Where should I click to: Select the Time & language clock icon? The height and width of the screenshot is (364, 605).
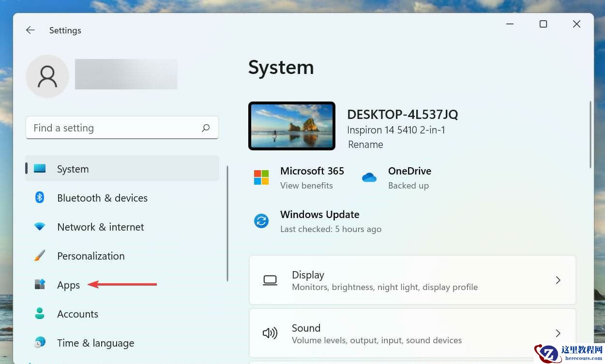tap(39, 343)
